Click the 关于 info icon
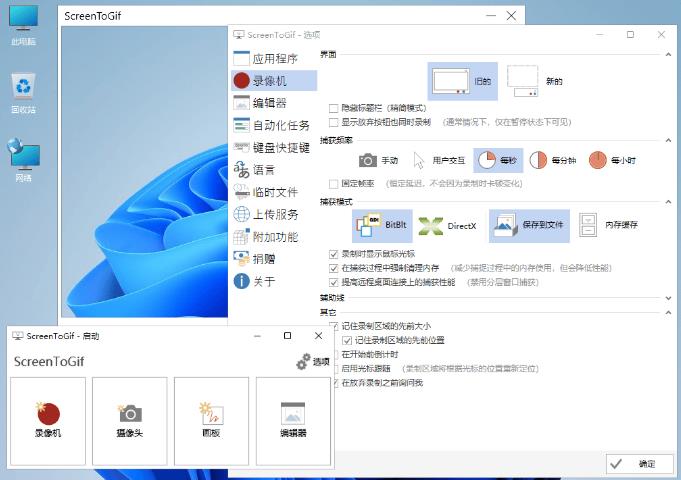 (x=241, y=281)
